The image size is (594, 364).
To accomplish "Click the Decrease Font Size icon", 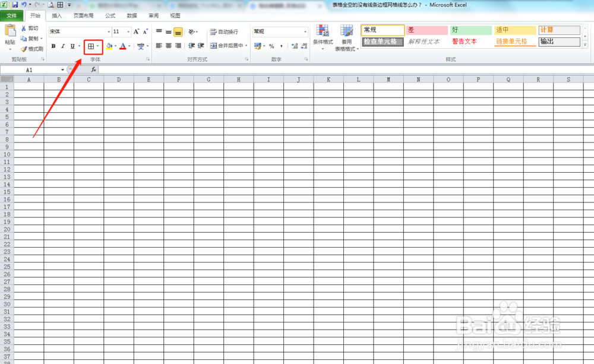I will tap(145, 31).
